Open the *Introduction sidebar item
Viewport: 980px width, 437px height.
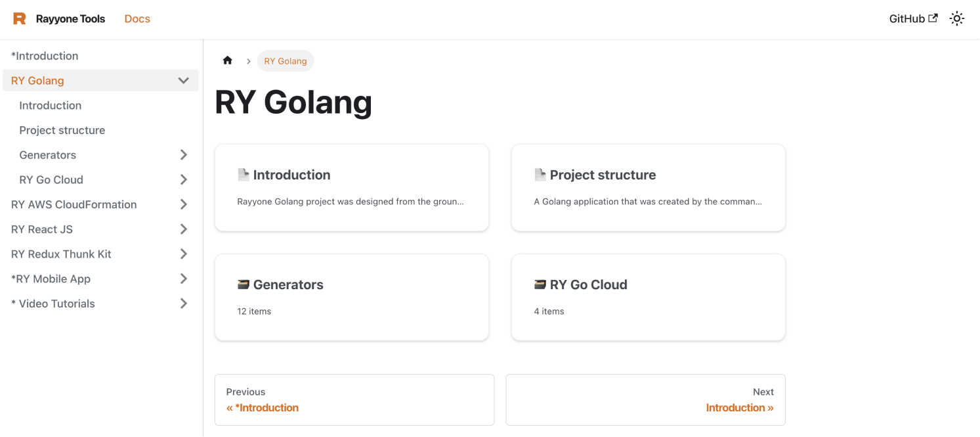(45, 56)
